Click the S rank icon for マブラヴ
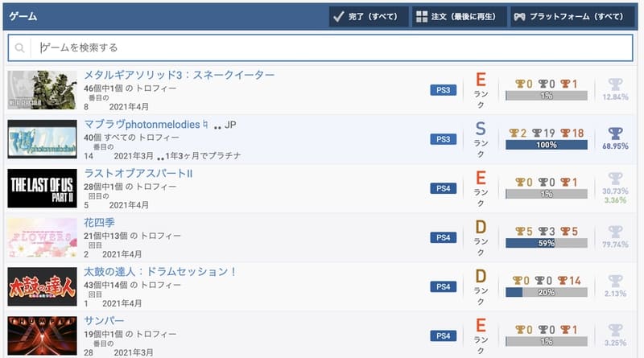 tap(481, 129)
